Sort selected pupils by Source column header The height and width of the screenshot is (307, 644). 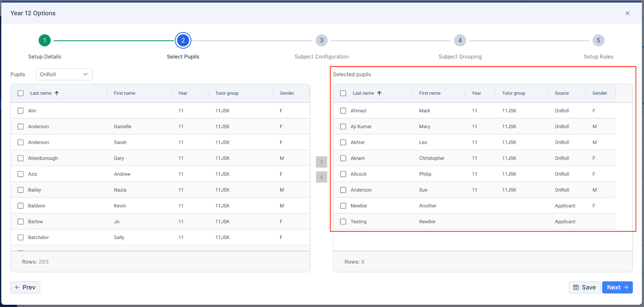[x=562, y=93]
